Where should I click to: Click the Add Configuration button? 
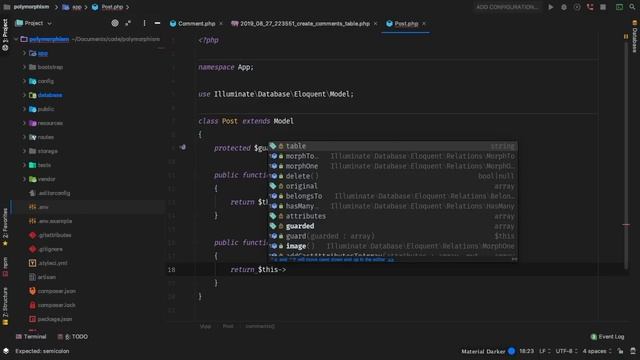pyautogui.click(x=507, y=7)
